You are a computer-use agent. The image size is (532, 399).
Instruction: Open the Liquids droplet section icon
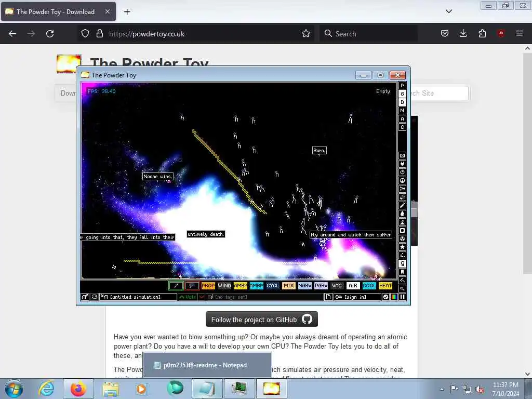[402, 214]
